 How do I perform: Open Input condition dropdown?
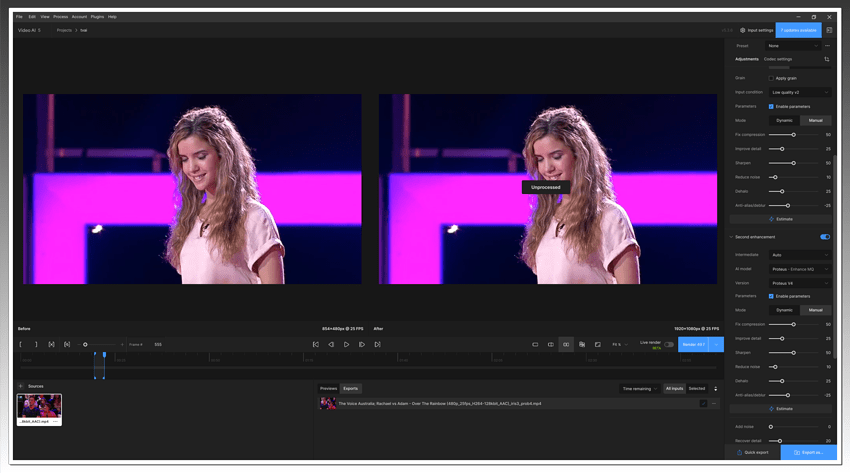click(800, 93)
